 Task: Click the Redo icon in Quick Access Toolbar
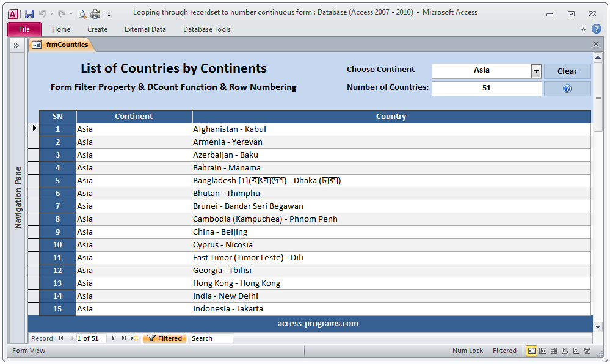[x=63, y=14]
